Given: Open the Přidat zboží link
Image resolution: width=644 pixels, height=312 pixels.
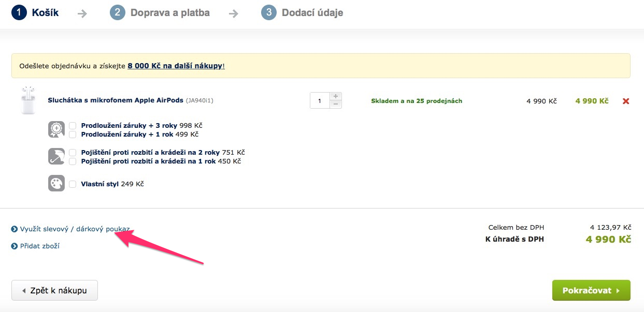Looking at the screenshot, I should click(x=39, y=246).
